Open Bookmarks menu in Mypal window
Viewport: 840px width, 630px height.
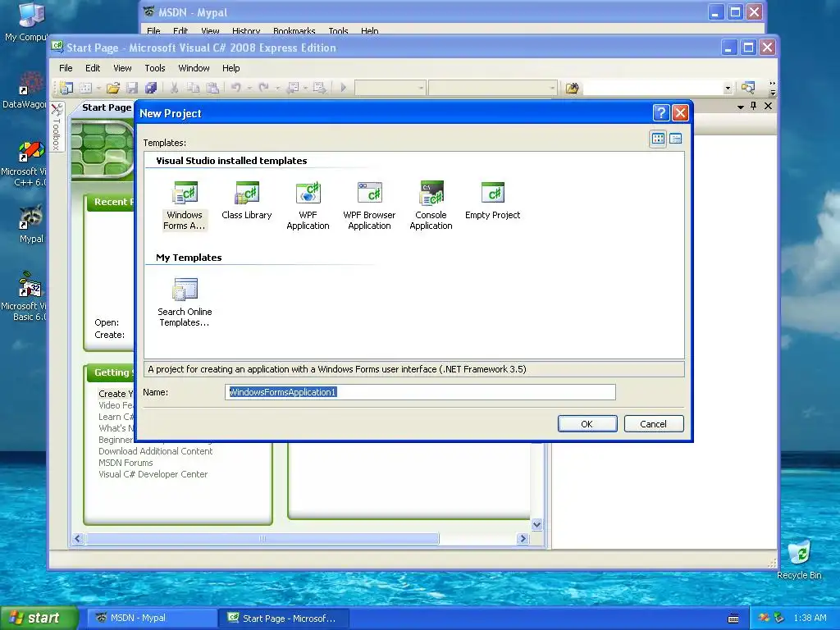pos(294,31)
